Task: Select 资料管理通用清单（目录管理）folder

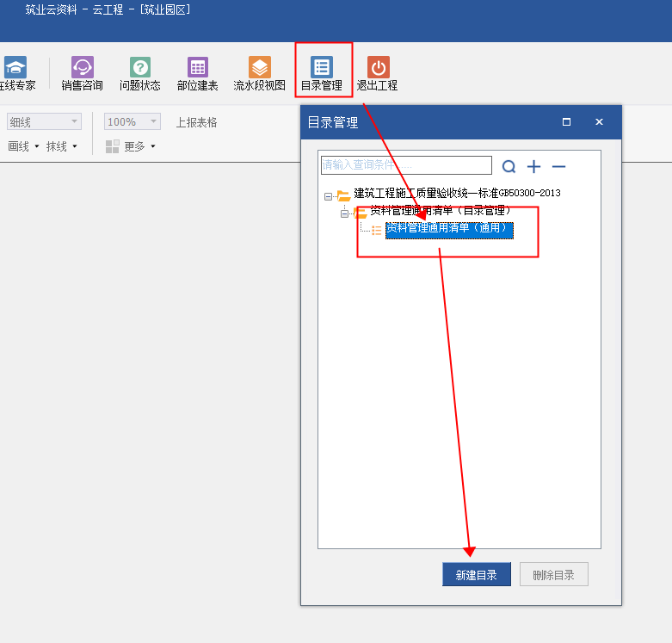Action: click(441, 211)
